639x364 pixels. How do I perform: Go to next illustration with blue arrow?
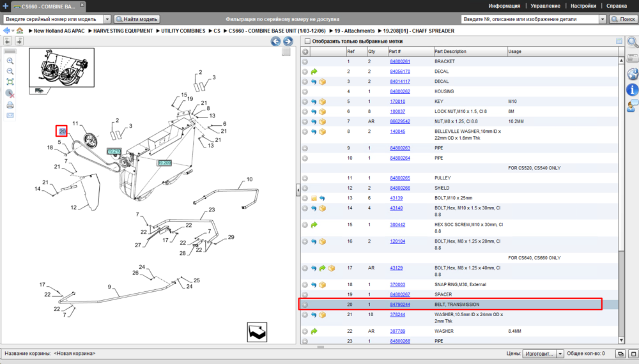click(x=288, y=41)
